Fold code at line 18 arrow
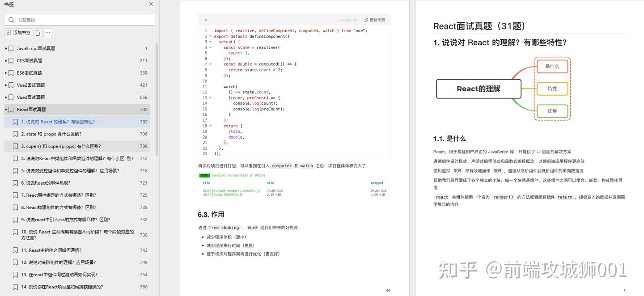The width and height of the screenshot is (644, 296). coord(211,126)
